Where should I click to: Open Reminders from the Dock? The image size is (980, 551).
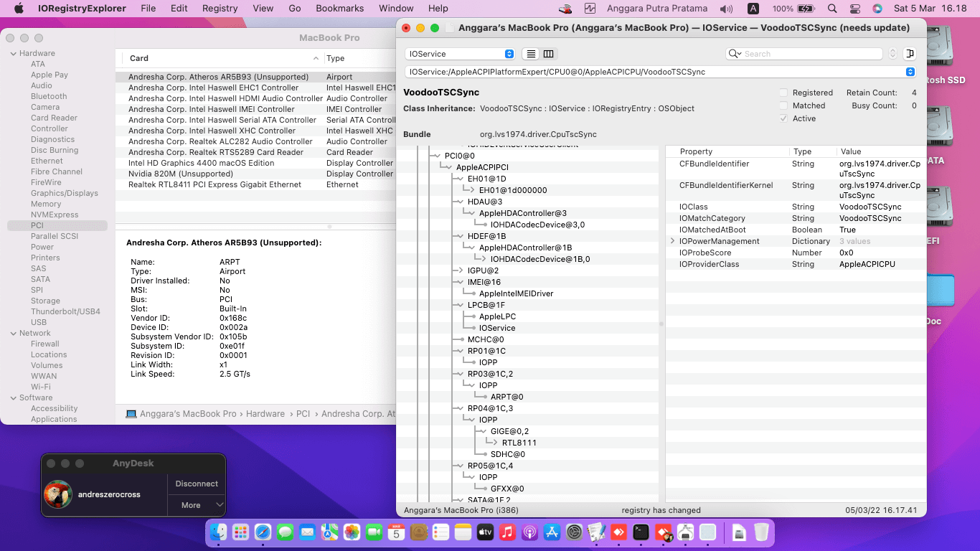(x=440, y=532)
